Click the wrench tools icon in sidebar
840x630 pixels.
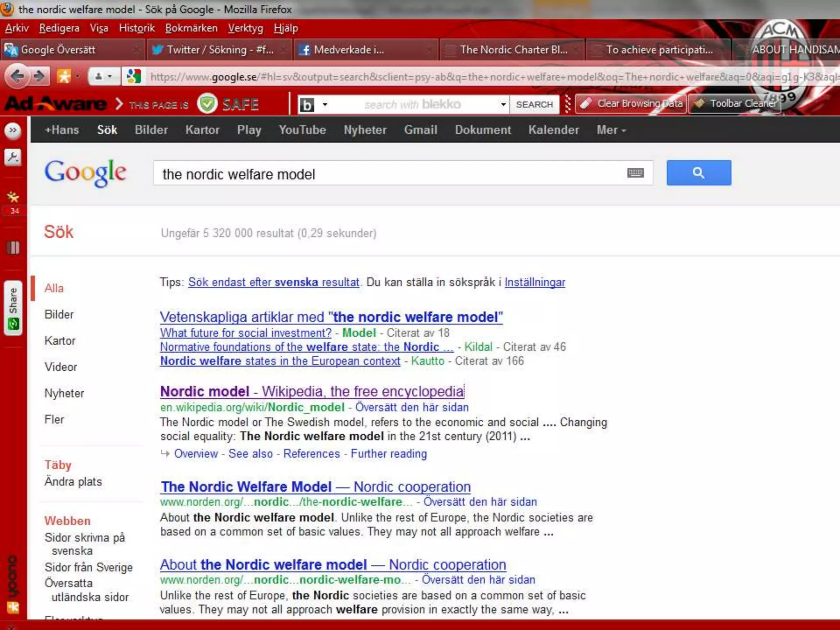point(13,157)
